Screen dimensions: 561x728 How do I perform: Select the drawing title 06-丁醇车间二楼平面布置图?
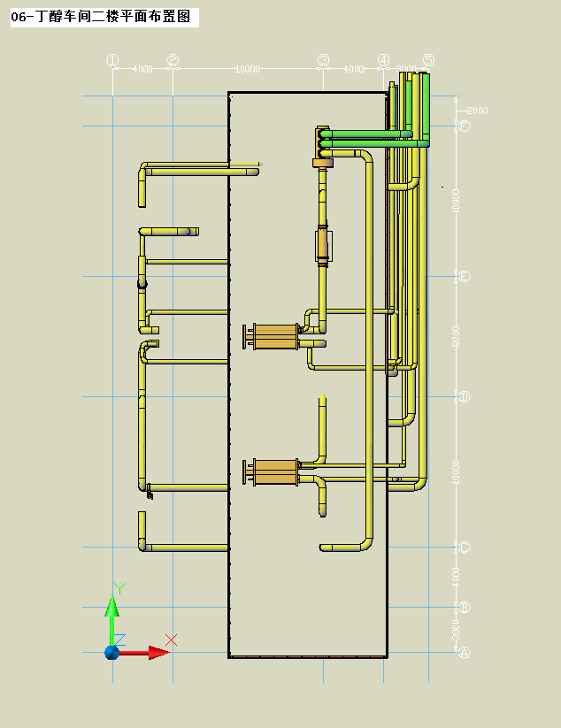pos(101,17)
